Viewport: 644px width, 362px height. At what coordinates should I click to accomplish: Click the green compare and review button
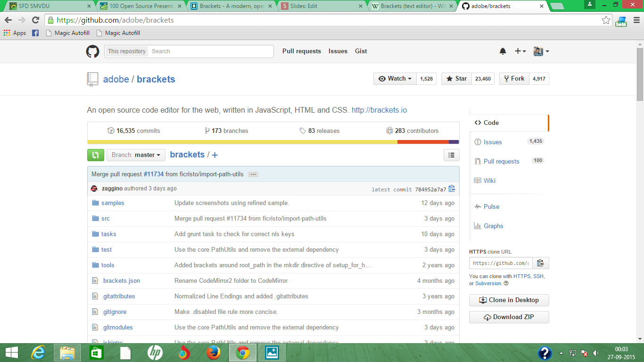96,155
